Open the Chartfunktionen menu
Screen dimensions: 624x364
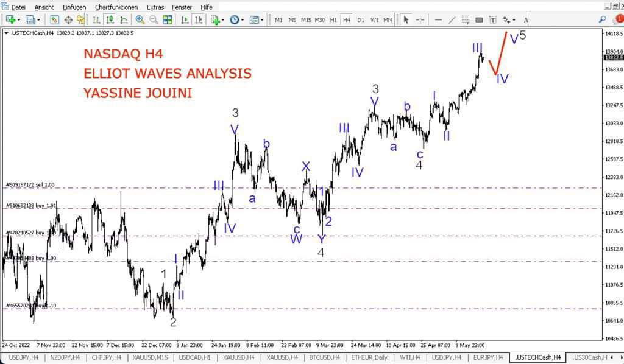(x=115, y=7)
